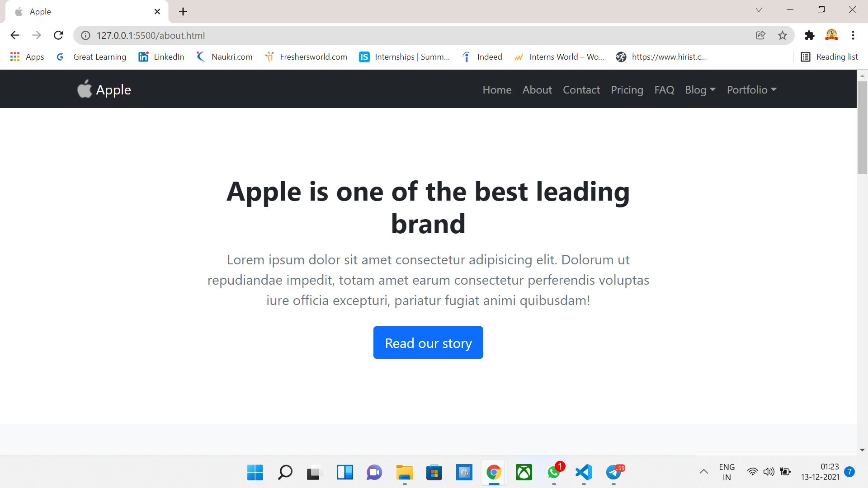Open WhatsApp from the taskbar
The width and height of the screenshot is (868, 488).
point(554,473)
